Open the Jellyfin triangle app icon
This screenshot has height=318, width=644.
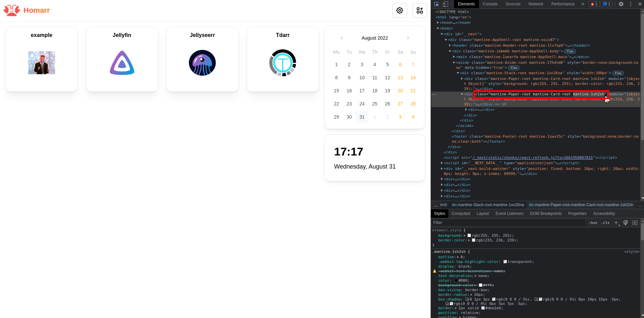click(x=122, y=63)
